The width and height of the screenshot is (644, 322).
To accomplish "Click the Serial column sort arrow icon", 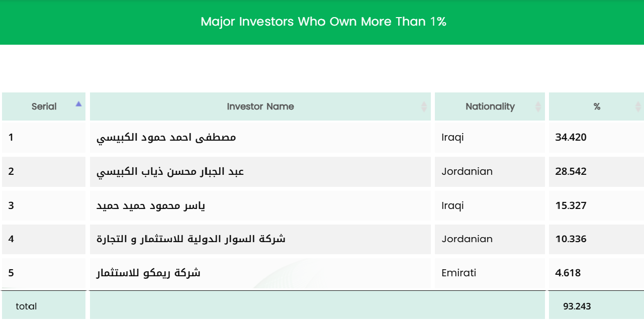I will pos(78,104).
